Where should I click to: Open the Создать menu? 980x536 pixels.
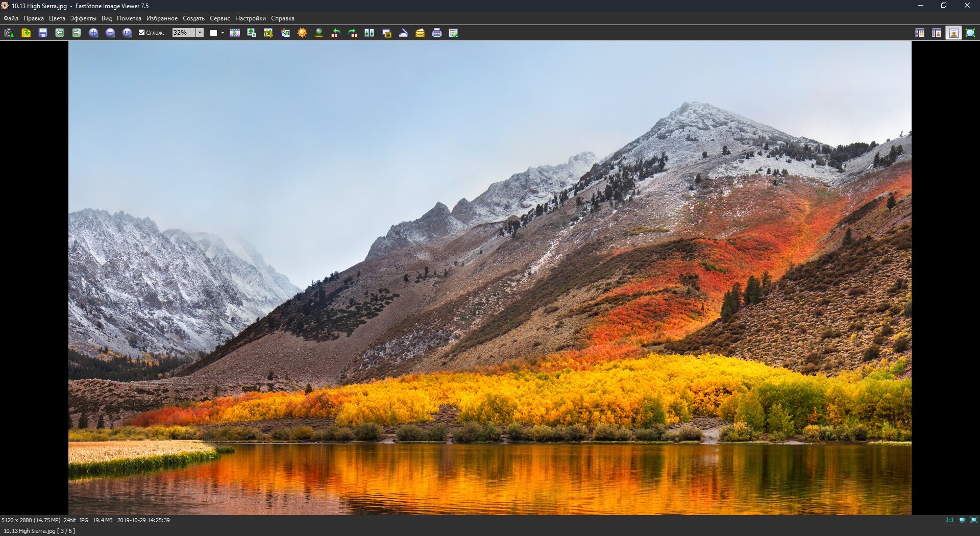coord(194,18)
